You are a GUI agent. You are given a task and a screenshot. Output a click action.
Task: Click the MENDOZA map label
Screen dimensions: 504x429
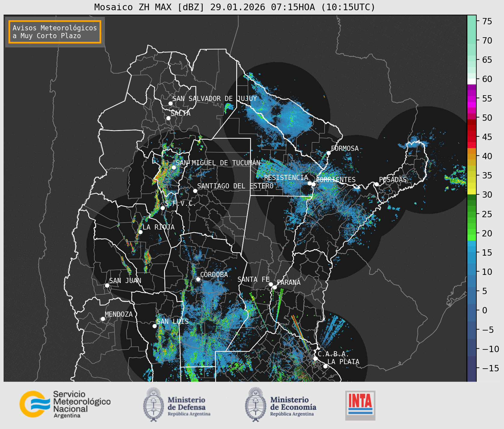(119, 314)
